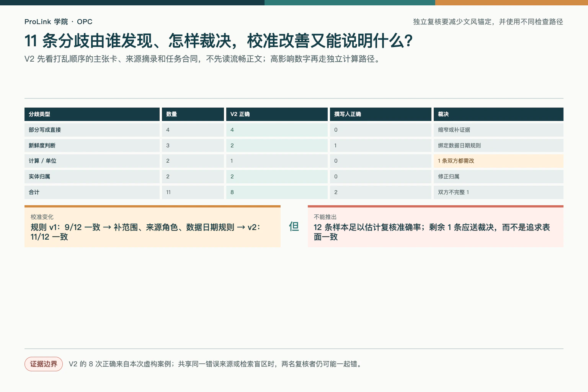Viewport: 588px width, 392px height.
Task: Click the 但 connector between callouts
Action: tap(294, 227)
